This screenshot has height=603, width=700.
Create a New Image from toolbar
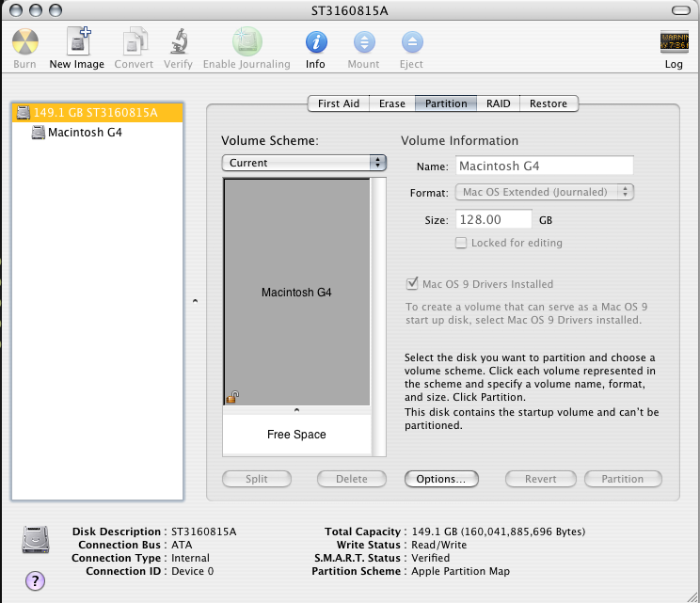[78, 41]
